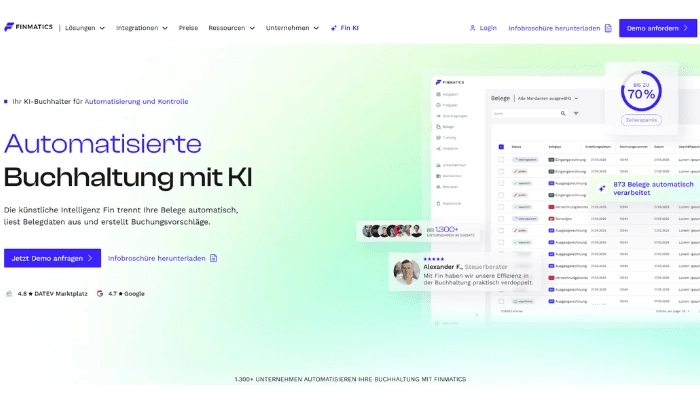Tick the checkbox on the Sonstiges row

pos(501,219)
